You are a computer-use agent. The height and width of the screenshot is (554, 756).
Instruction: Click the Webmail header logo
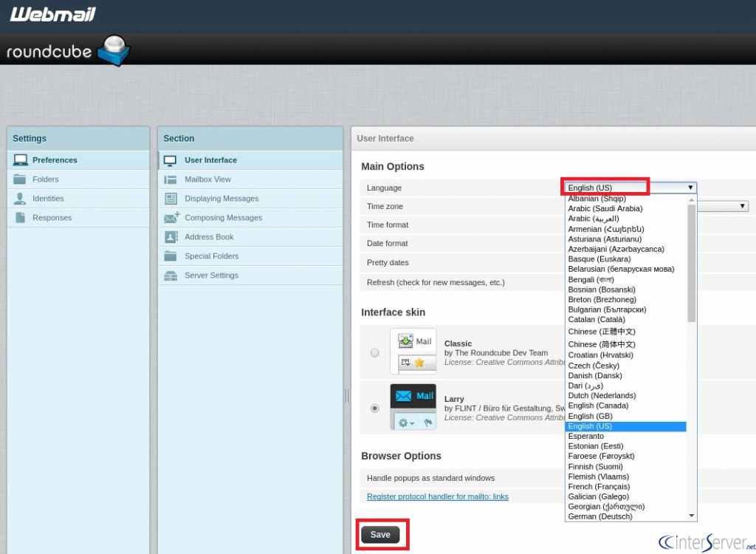click(53, 14)
